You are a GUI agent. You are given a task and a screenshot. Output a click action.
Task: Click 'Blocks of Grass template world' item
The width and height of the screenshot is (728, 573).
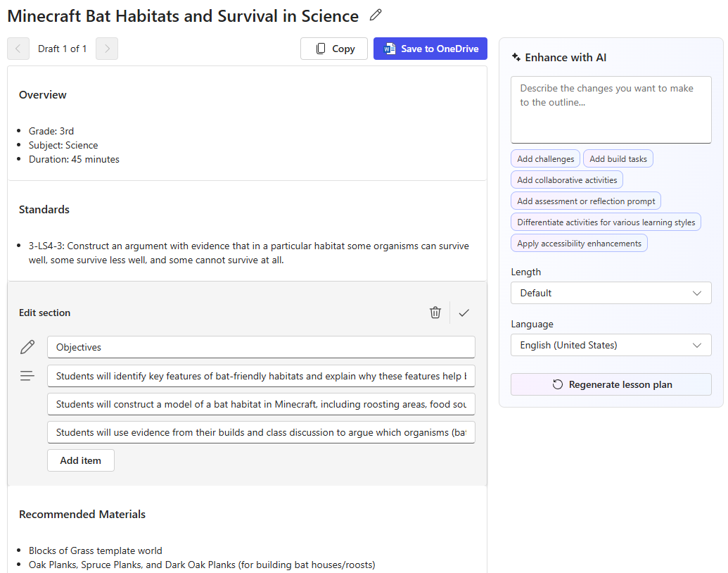[95, 550]
